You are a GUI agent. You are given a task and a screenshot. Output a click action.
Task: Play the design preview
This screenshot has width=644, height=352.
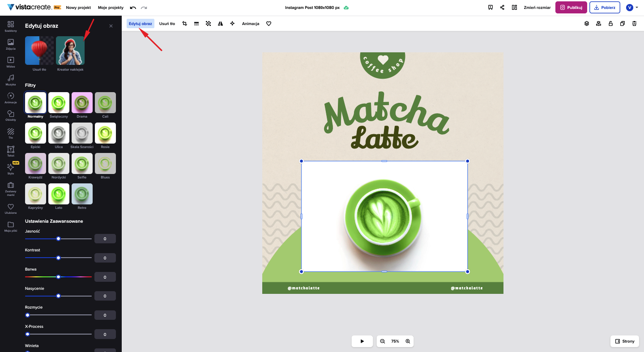coord(362,341)
